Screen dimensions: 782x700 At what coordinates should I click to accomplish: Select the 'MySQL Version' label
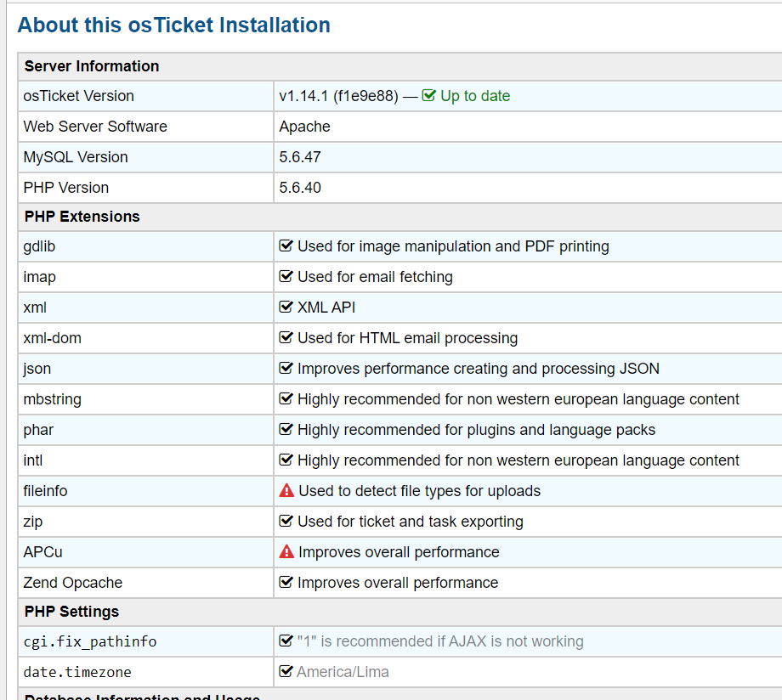(76, 157)
